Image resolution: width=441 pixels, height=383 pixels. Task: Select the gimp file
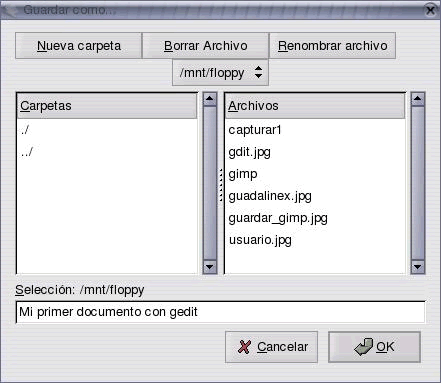point(315,174)
